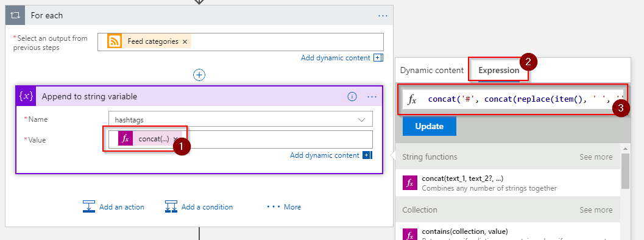
Task: Switch to the Dynamic content tab
Action: 431,70
